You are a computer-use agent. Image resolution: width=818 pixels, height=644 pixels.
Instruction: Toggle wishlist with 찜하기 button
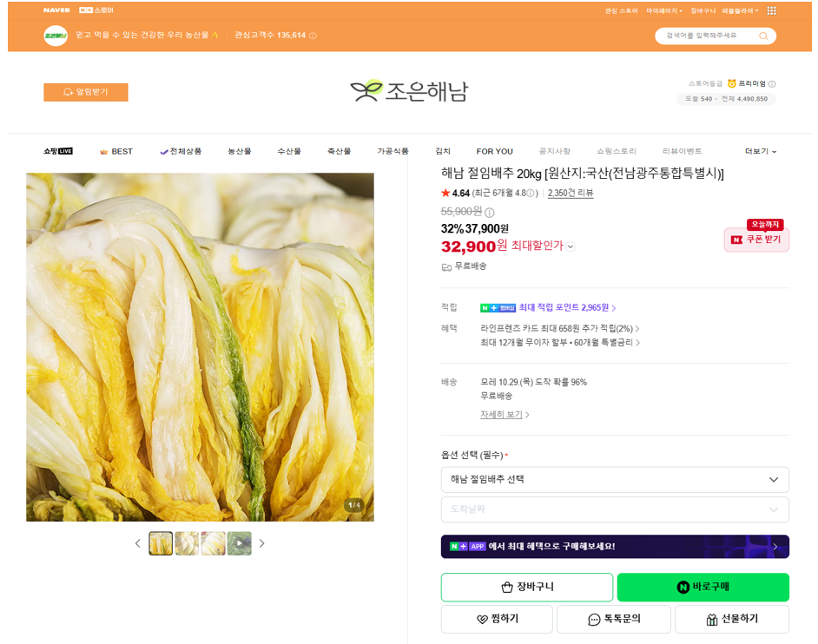coord(498,619)
